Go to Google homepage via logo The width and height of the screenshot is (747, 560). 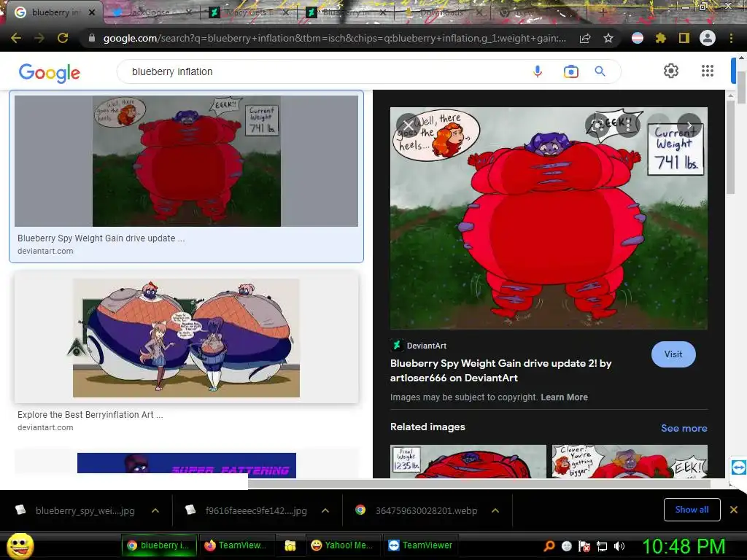pyautogui.click(x=50, y=72)
